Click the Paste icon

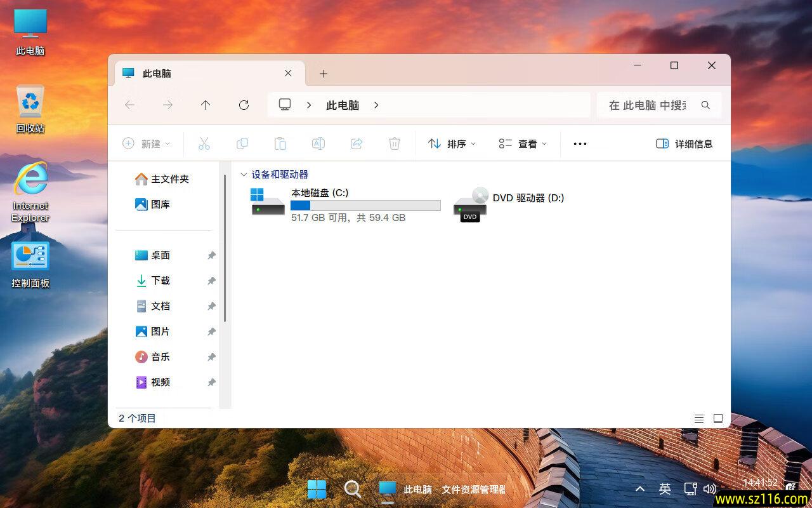(280, 144)
